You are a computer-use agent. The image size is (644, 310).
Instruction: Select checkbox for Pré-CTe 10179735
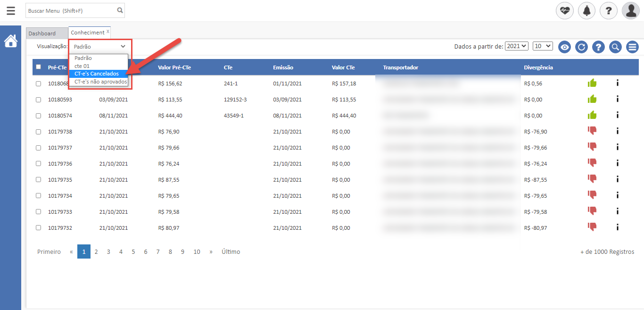(39, 180)
